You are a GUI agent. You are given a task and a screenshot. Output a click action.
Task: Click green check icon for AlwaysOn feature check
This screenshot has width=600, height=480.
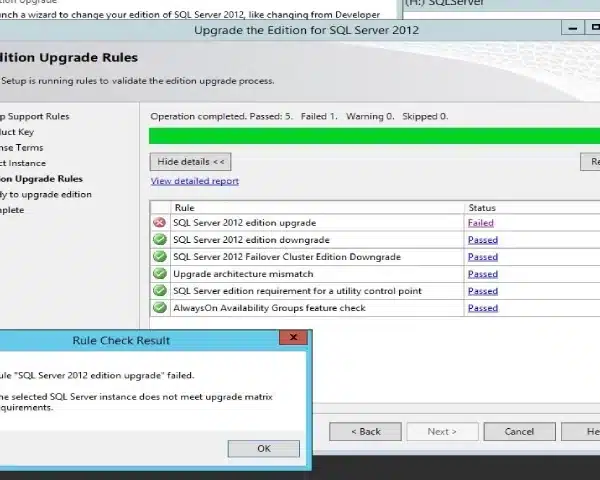(x=160, y=308)
